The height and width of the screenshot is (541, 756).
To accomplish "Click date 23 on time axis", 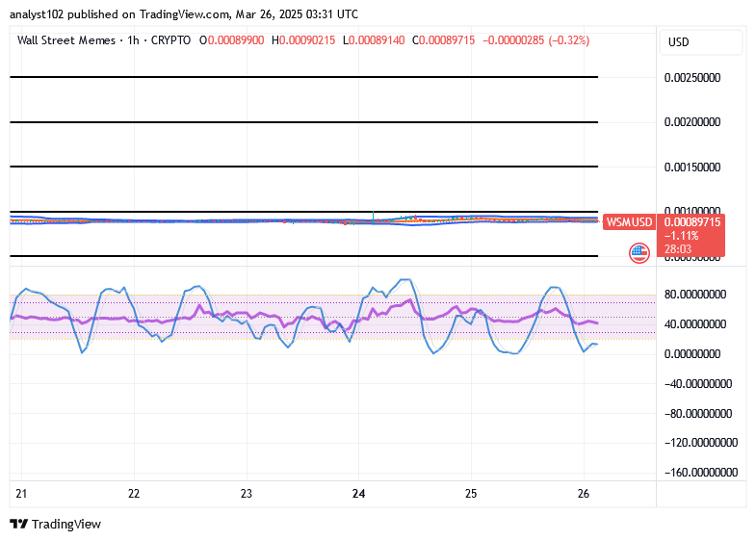I will (247, 494).
